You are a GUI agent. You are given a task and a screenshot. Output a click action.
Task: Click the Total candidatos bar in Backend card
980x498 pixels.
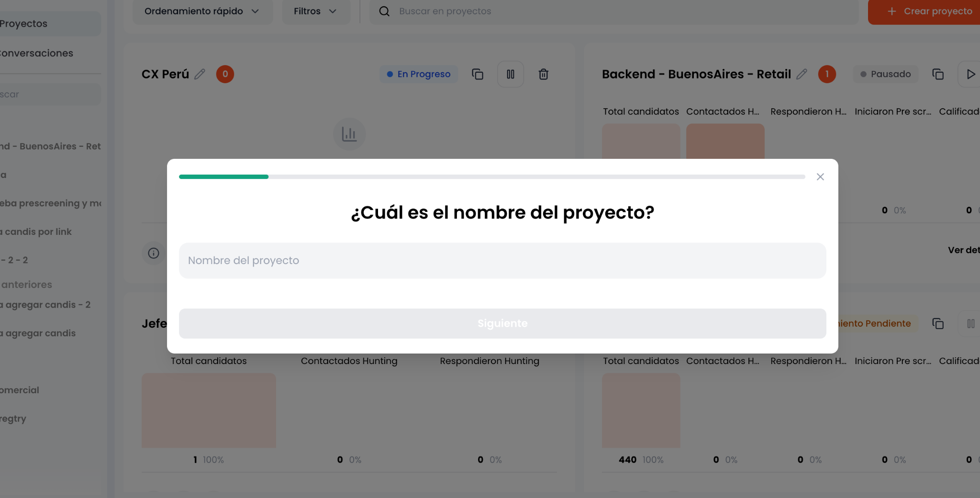point(641,142)
